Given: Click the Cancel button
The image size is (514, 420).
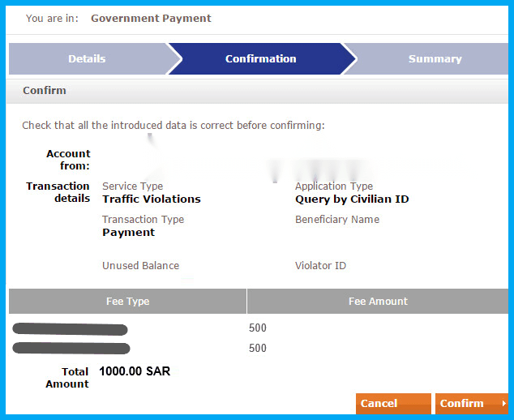Looking at the screenshot, I should (393, 403).
